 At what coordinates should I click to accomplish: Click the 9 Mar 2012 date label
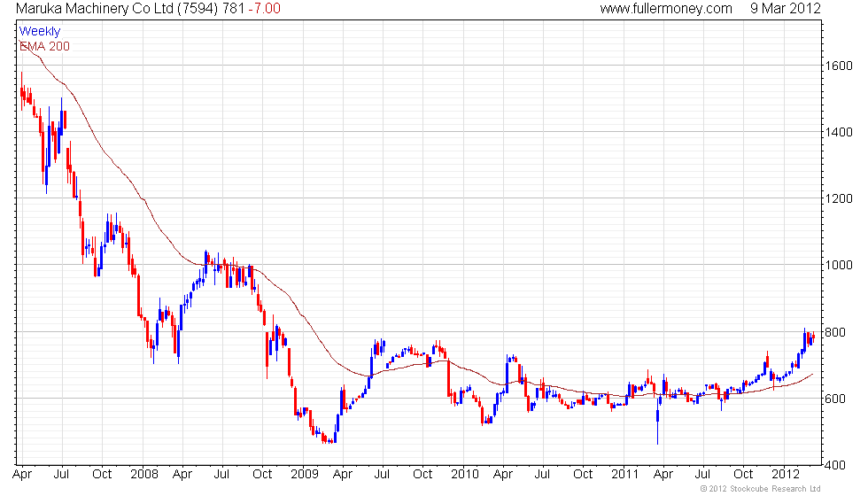[x=786, y=8]
